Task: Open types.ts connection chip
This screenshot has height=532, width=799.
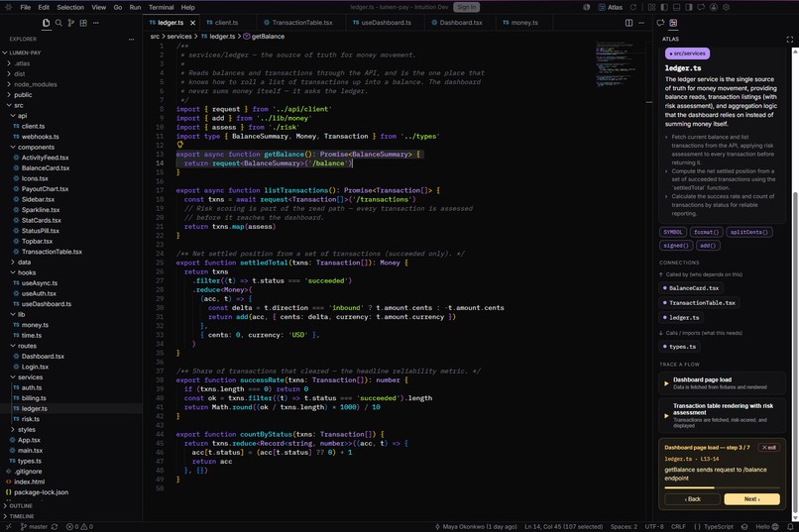Action: pos(679,347)
